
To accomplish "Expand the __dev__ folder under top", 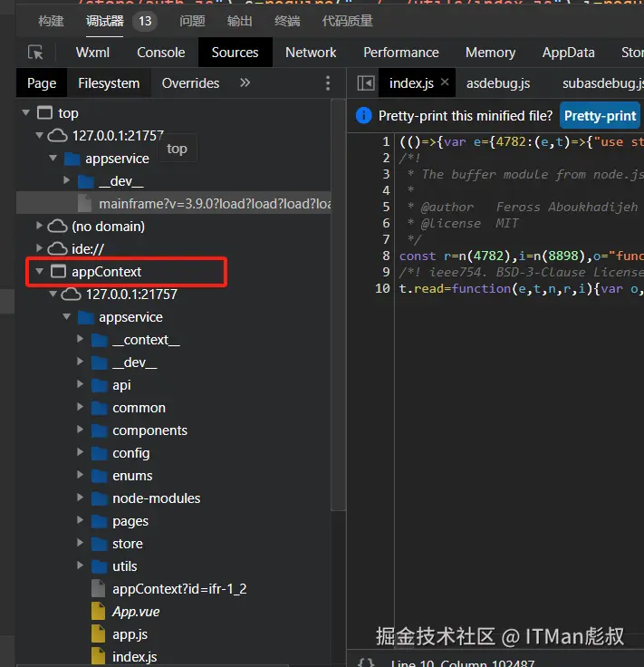I will point(66,180).
